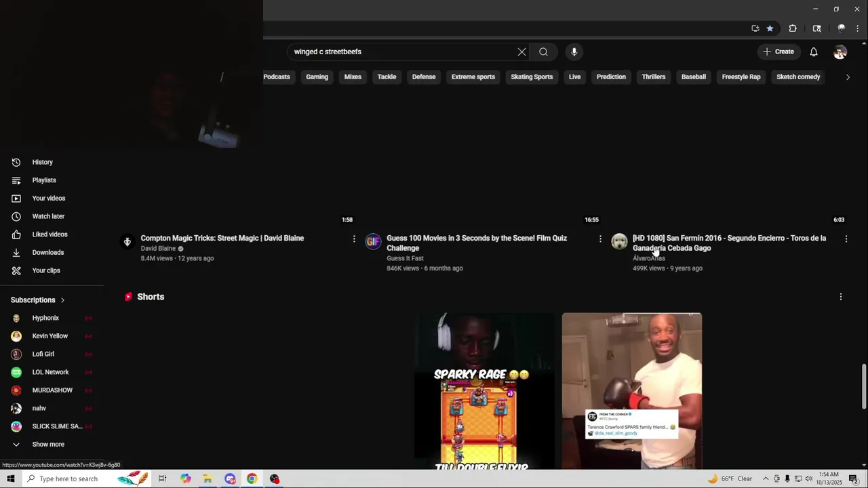Play the SPARKY RAGE short
This screenshot has width=868, height=488.
click(485, 391)
